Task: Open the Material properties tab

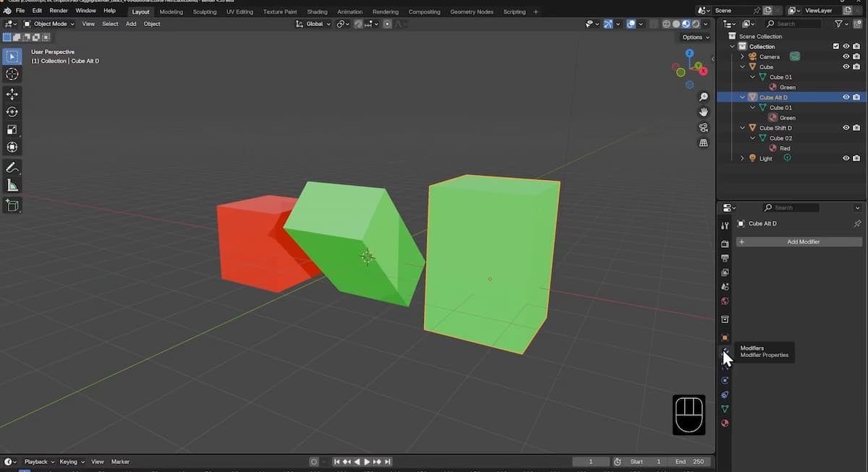Action: pos(725,424)
